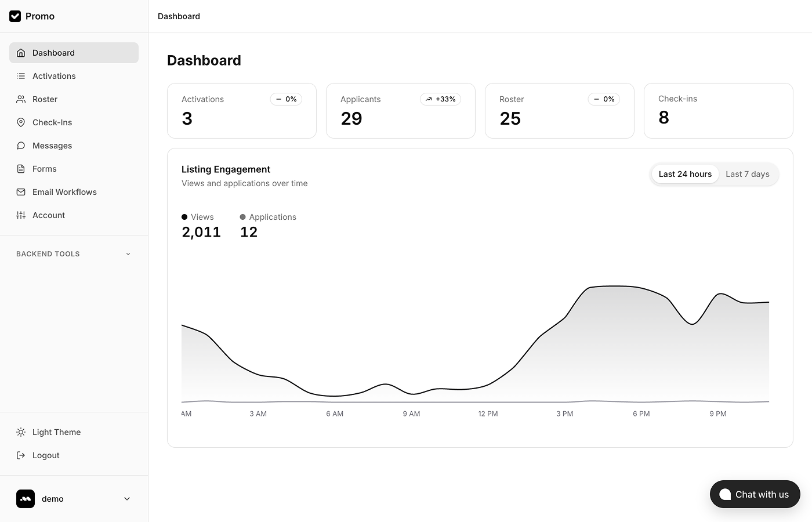
Task: Keep Last 24 hours selected on the chart
Action: (x=685, y=174)
